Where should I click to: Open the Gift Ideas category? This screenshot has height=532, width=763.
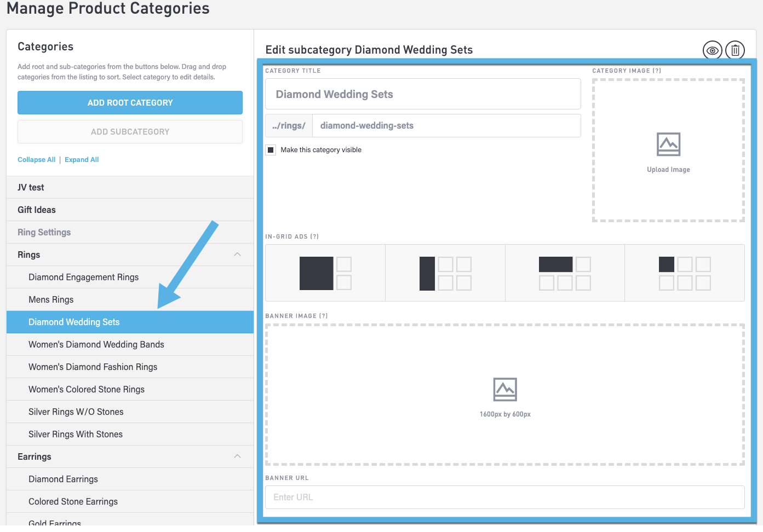click(x=37, y=210)
